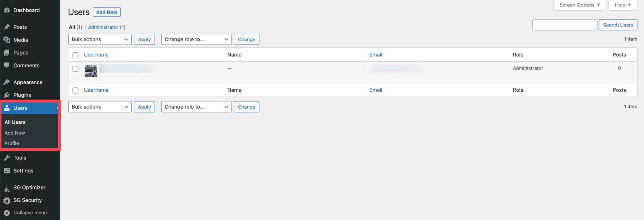Click the Collapse menu arrow icon
This screenshot has height=220, width=644.
7,213
